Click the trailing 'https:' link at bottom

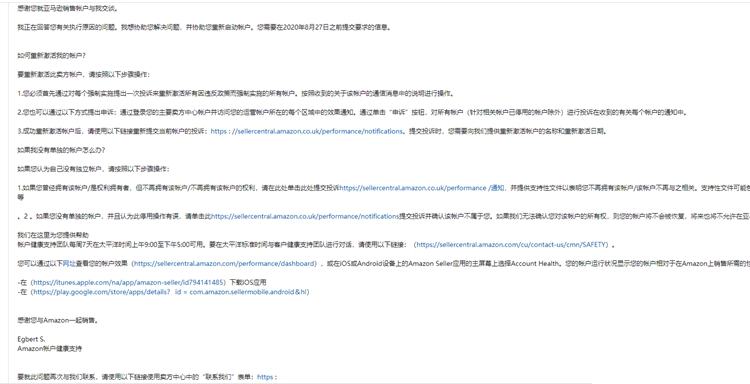[x=267, y=377]
